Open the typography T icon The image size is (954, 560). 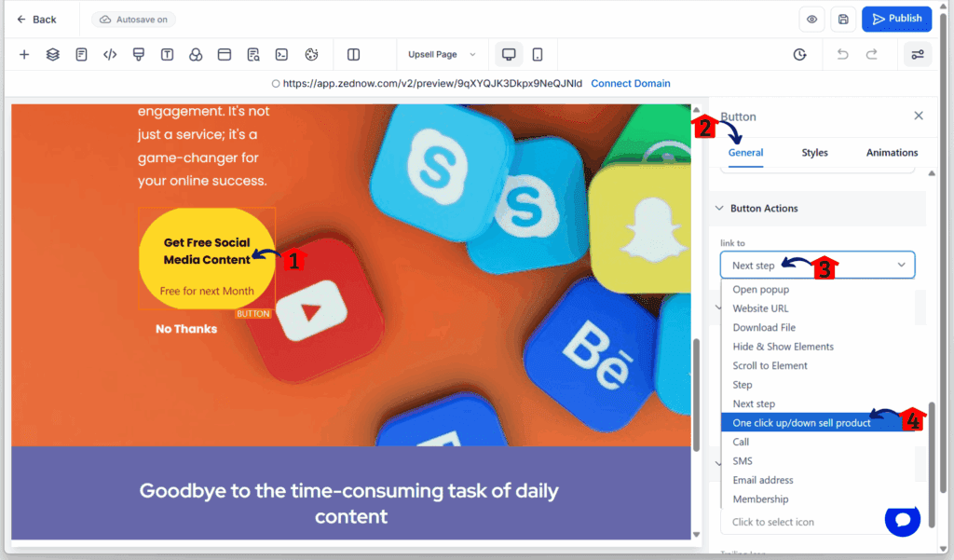tap(168, 55)
